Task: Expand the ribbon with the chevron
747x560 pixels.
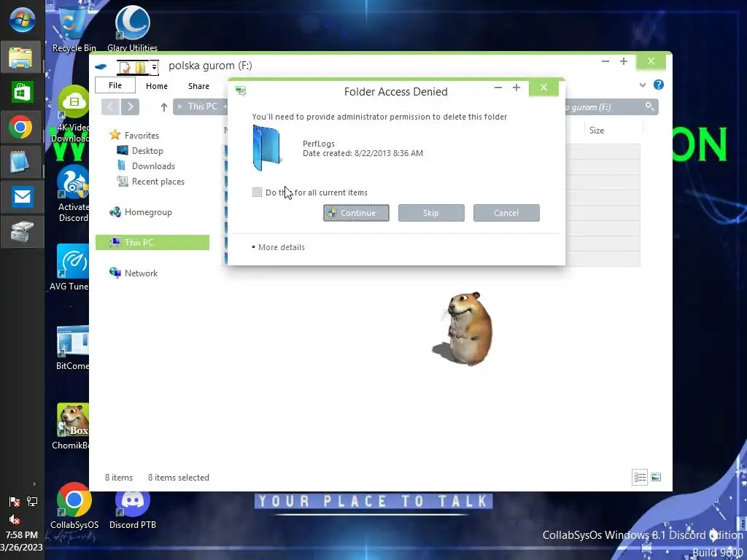Action: pyautogui.click(x=643, y=85)
